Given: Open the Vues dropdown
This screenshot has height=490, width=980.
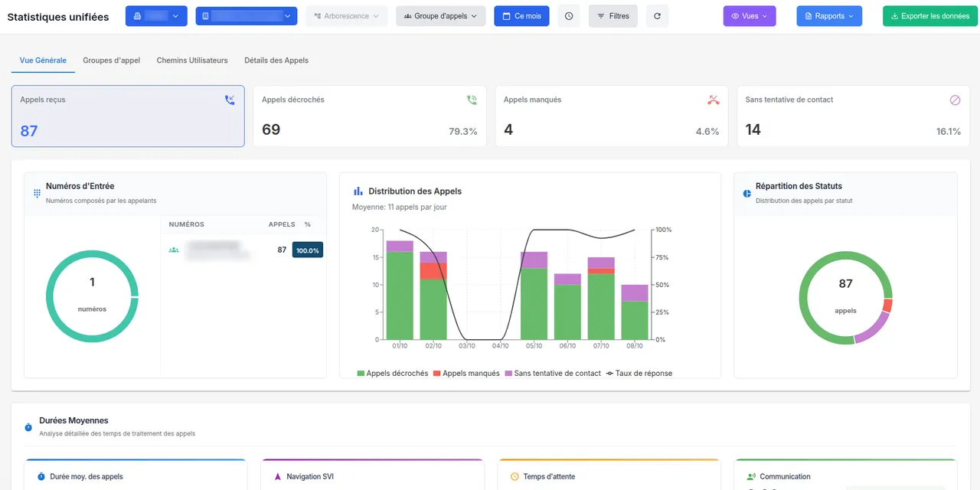Looking at the screenshot, I should coord(750,16).
